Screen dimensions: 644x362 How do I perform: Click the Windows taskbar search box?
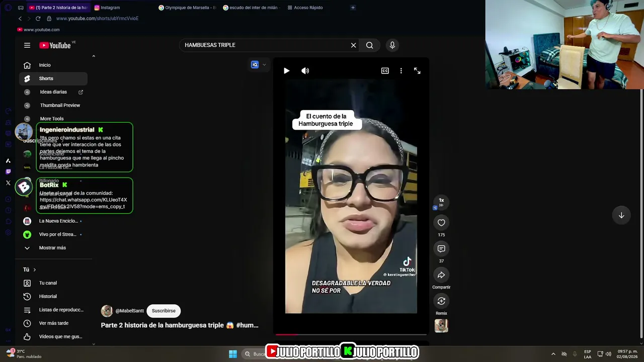pos(254,354)
